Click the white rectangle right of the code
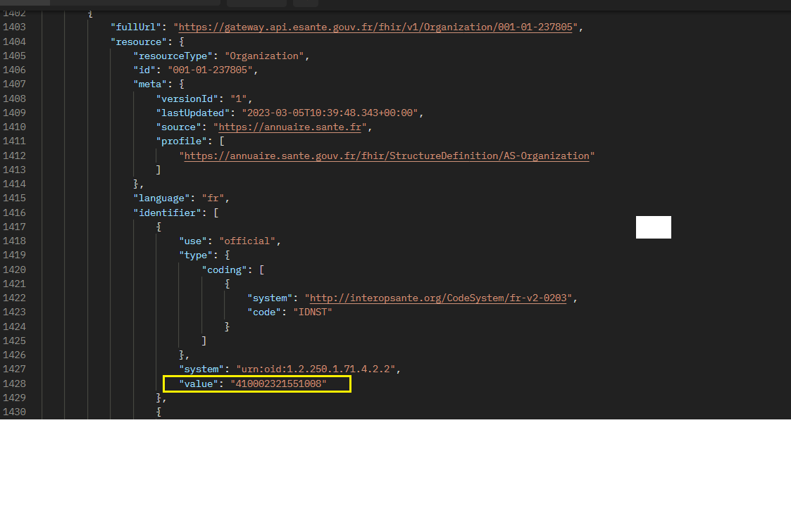This screenshot has height=532, width=791. point(653,227)
